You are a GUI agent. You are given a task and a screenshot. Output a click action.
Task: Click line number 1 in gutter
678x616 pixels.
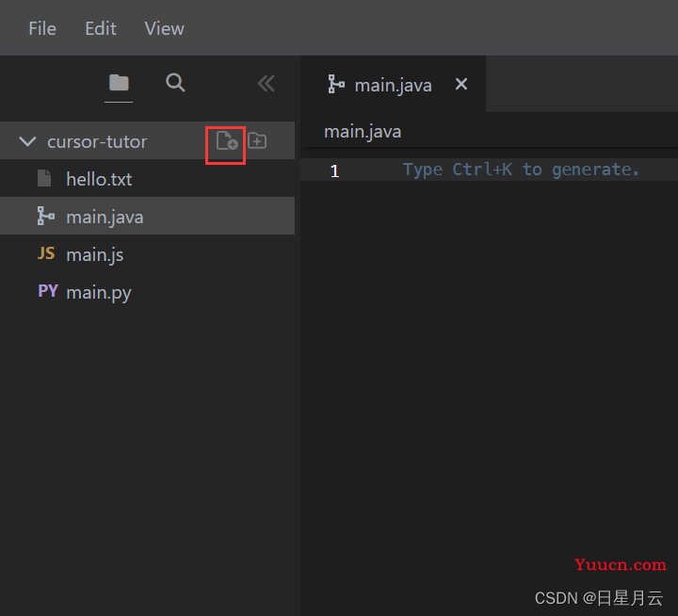pyautogui.click(x=334, y=171)
